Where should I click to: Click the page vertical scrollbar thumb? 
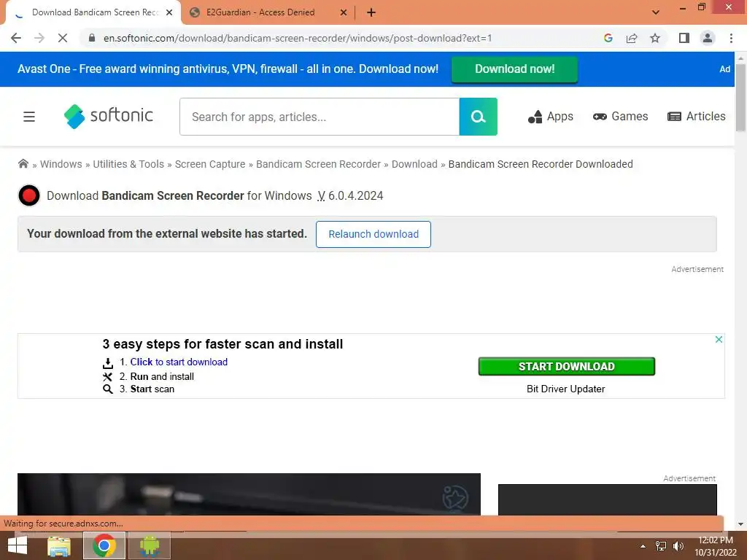(741, 98)
